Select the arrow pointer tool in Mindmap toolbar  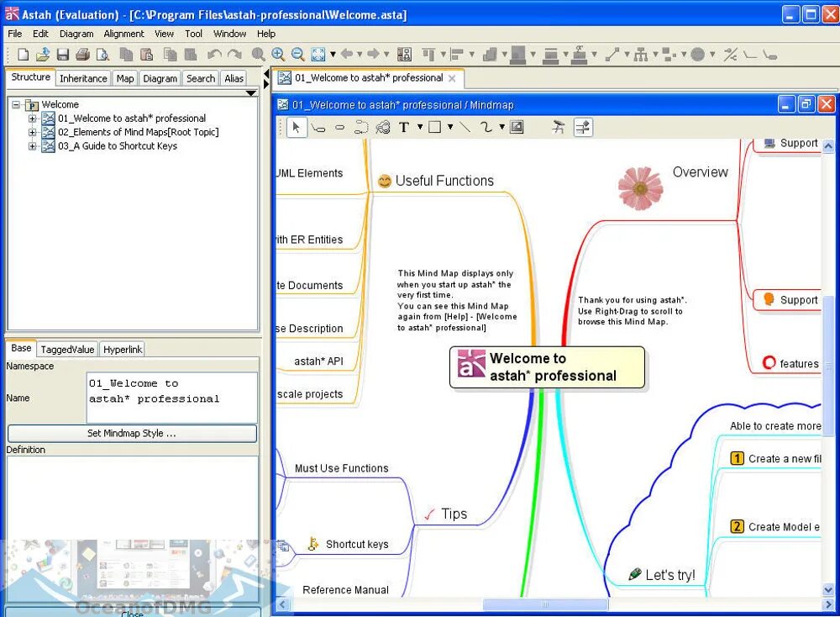(297, 127)
